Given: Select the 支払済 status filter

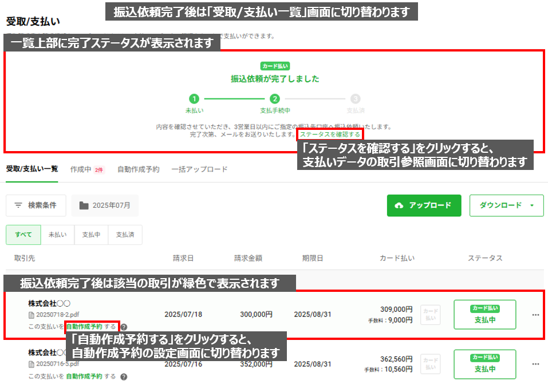Looking at the screenshot, I should tap(125, 235).
